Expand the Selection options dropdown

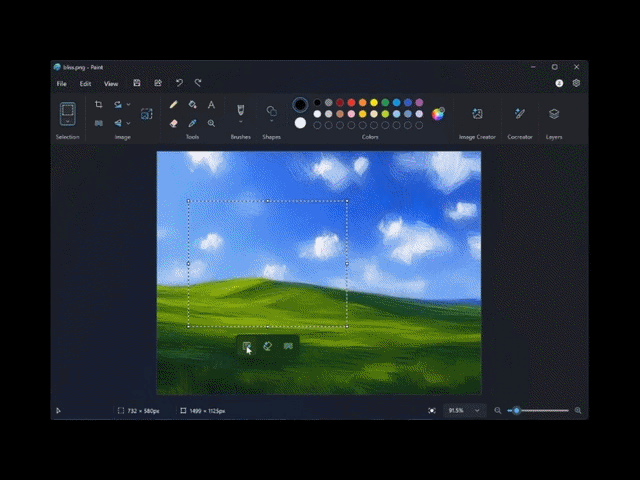click(68, 122)
